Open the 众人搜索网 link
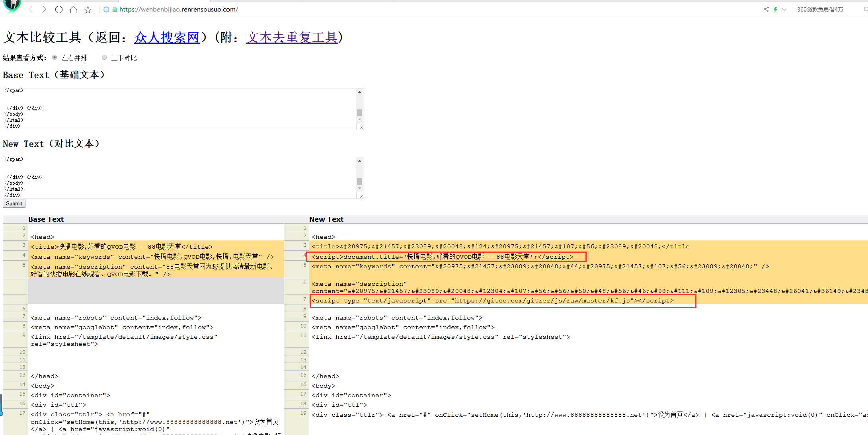 click(167, 37)
